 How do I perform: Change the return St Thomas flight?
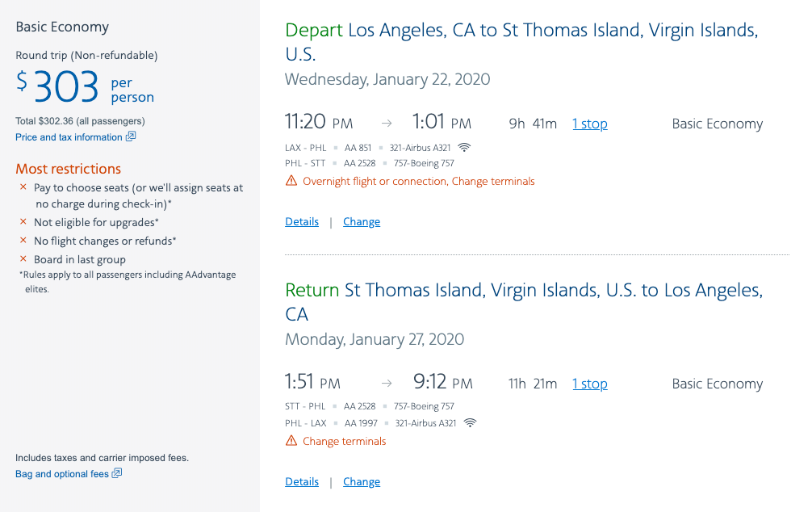click(x=362, y=481)
